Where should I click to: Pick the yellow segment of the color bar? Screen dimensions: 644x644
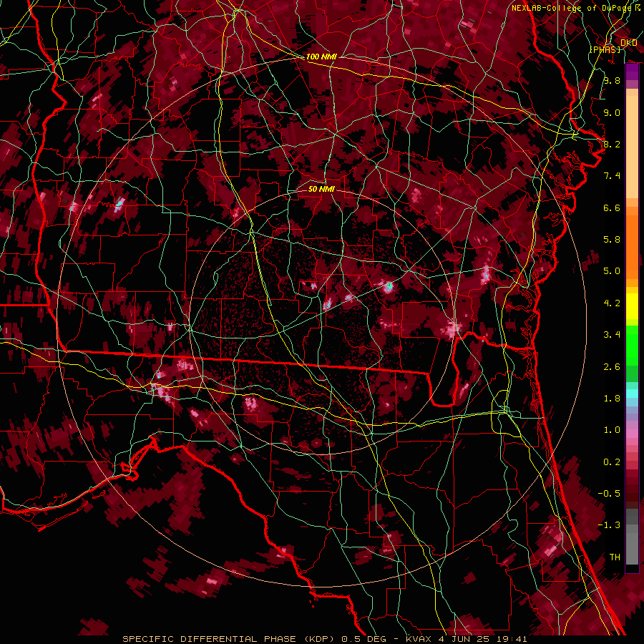(x=632, y=306)
